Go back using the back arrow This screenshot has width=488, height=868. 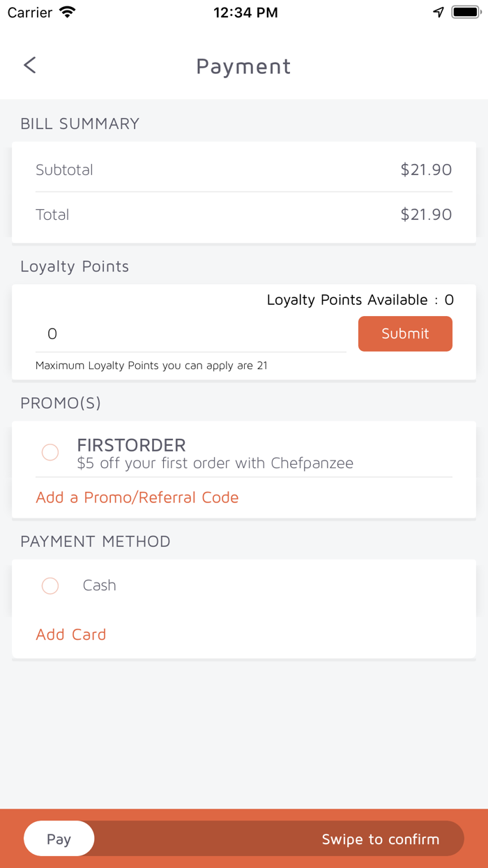pyautogui.click(x=29, y=66)
